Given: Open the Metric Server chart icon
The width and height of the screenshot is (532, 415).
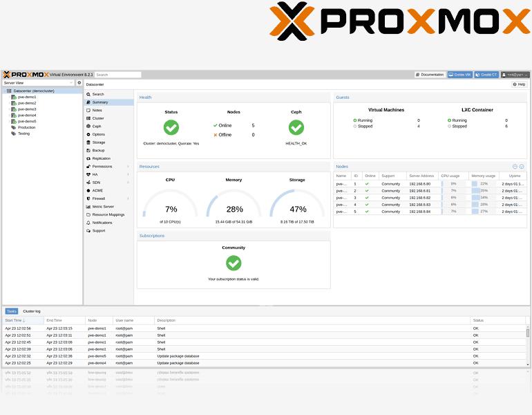Looking at the screenshot, I should [88, 207].
